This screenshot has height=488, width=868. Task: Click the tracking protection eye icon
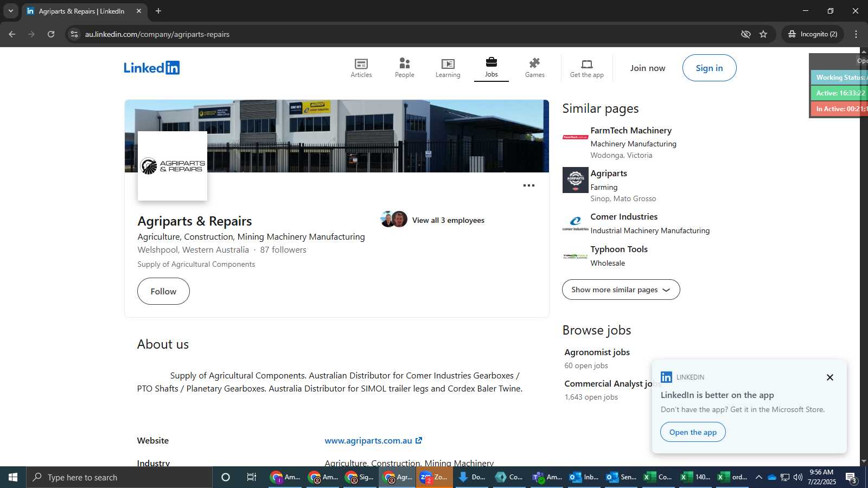point(746,34)
